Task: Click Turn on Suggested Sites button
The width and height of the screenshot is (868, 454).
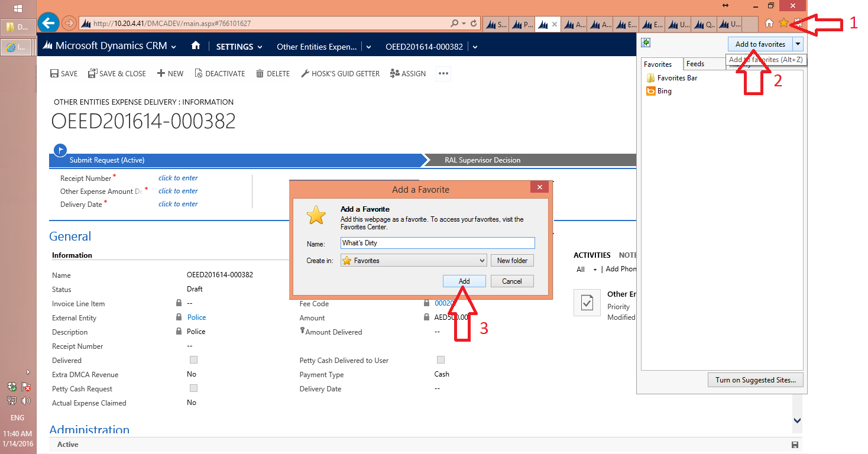Action: tap(756, 380)
